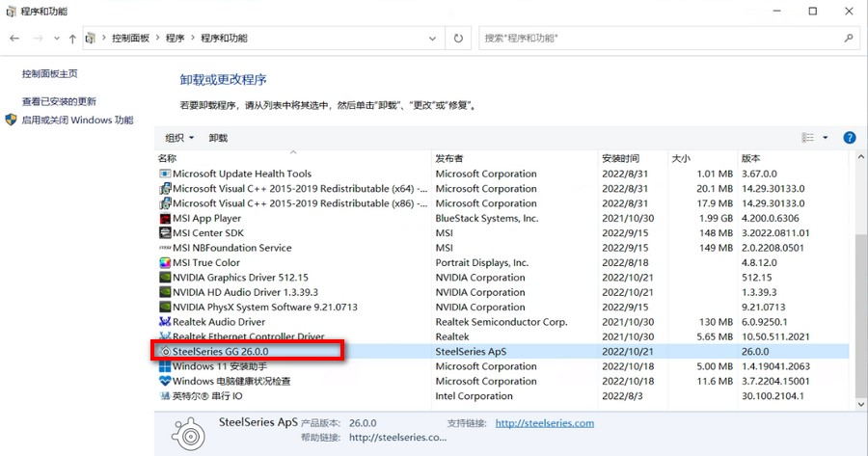Click the refresh button beside address bar
Screen dimensions: 868x456
pos(458,39)
